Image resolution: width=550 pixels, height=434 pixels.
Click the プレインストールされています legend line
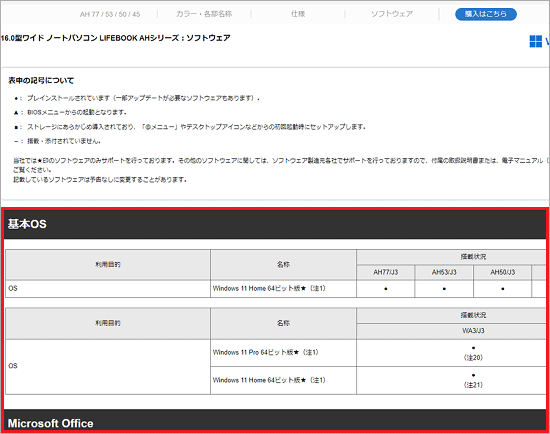pos(137,98)
